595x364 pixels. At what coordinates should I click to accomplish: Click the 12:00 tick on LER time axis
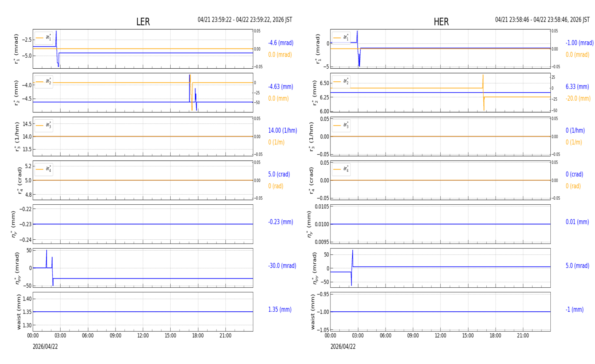[143, 336]
